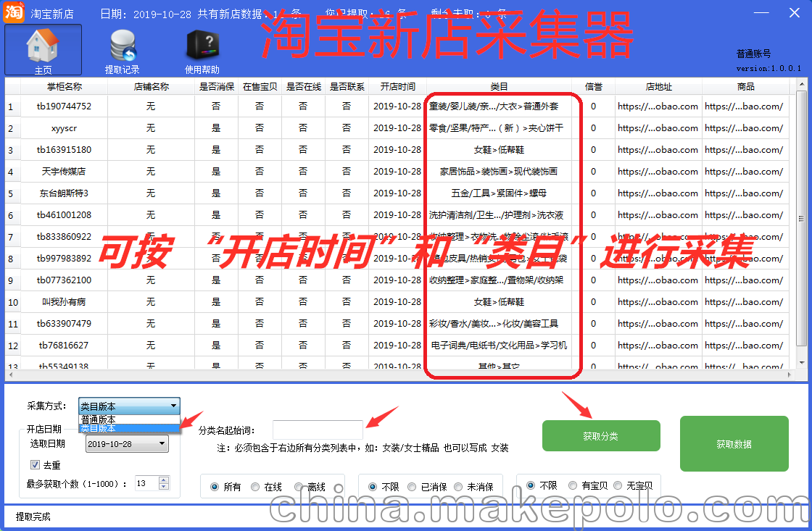Click the 获取分类 button
This screenshot has height=531, width=812.
pyautogui.click(x=601, y=436)
